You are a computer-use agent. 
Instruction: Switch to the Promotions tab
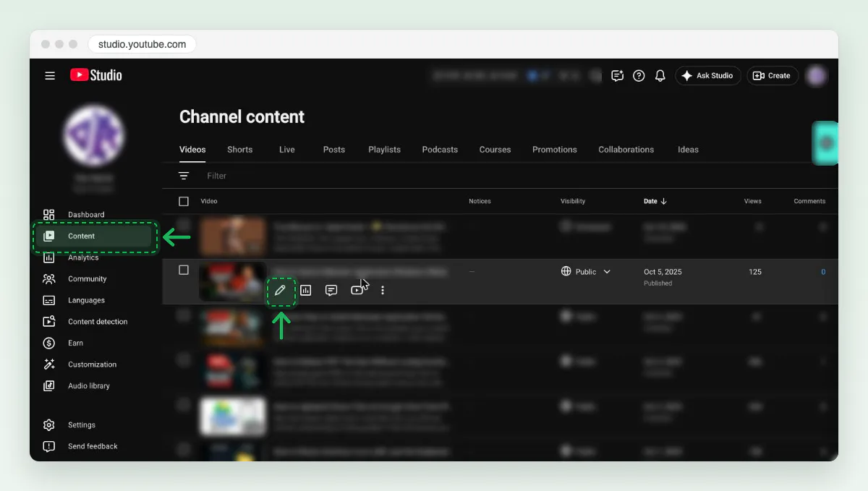tap(555, 150)
